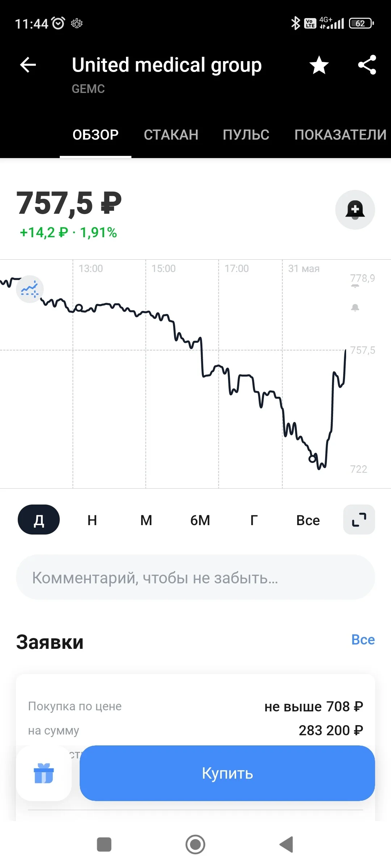The height and width of the screenshot is (868, 391).
Task: Select the М monthly chart period
Action: pyautogui.click(x=146, y=520)
